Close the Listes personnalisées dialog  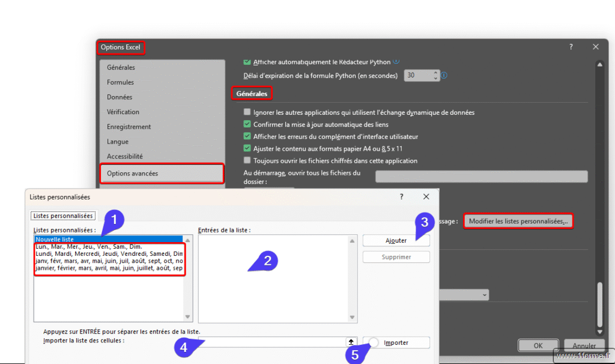[426, 196]
